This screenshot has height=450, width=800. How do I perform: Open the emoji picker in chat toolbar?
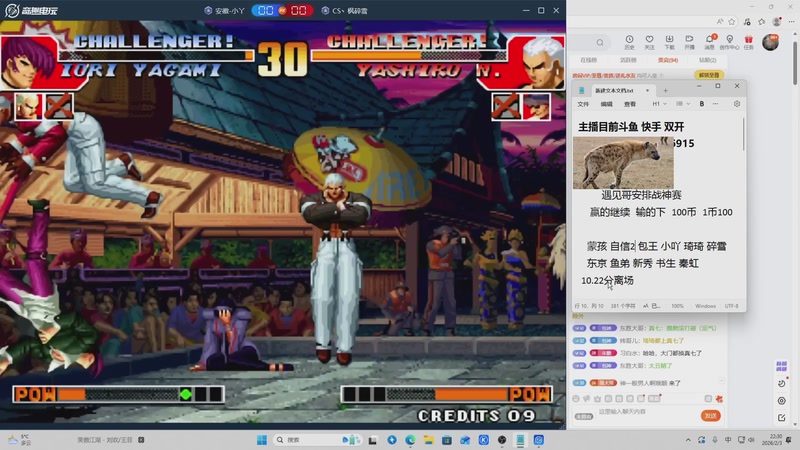tap(576, 398)
